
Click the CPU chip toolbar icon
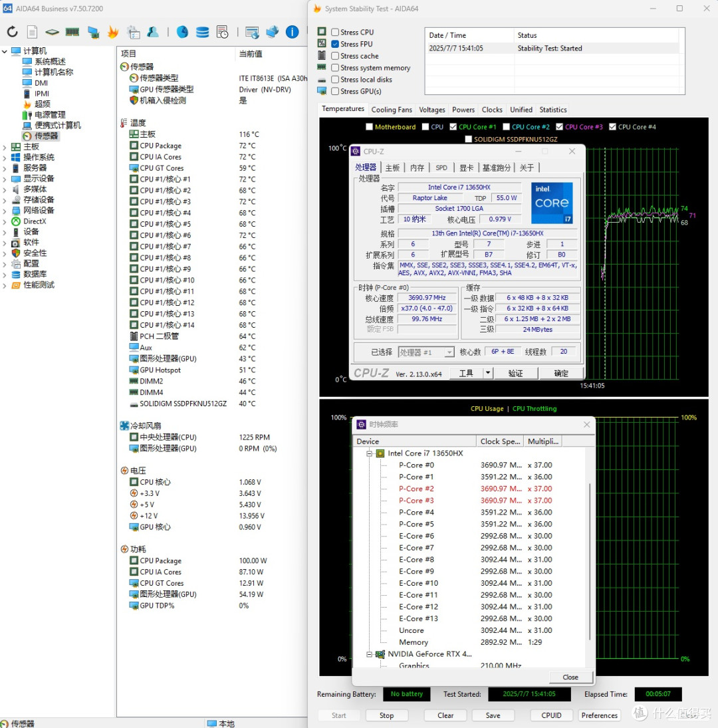(x=51, y=32)
